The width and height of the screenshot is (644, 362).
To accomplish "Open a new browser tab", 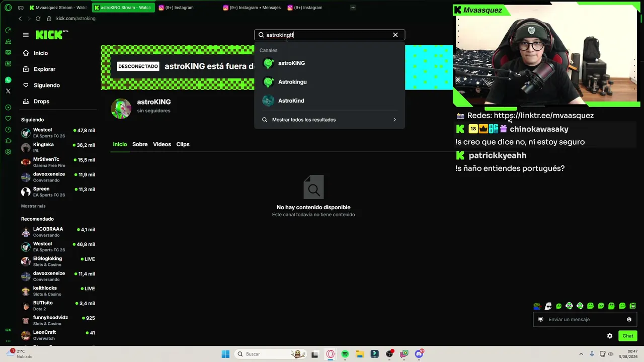I will pos(353,8).
